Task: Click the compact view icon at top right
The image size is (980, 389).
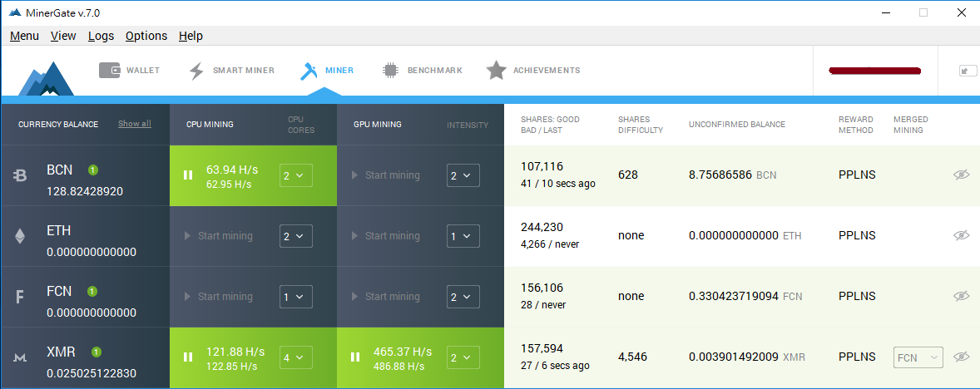Action: tap(968, 71)
